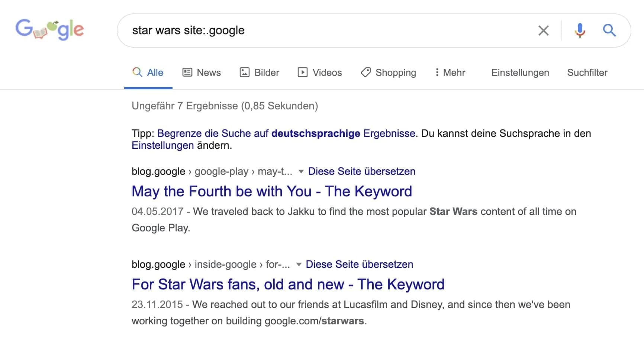This screenshot has width=644, height=340.
Task: Open 'For Star Wars fans, old and new'
Action: click(x=287, y=284)
